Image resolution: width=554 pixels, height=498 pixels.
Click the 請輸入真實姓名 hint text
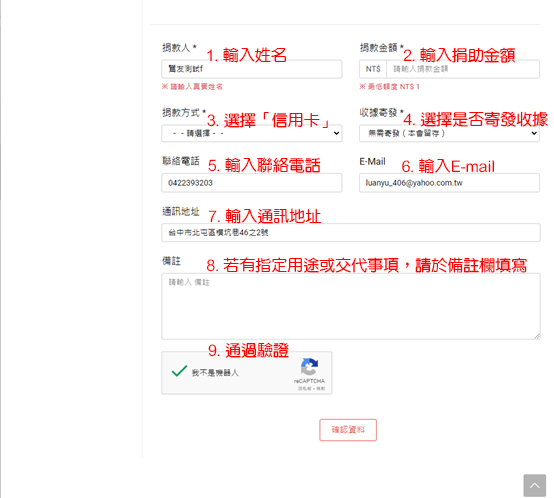tap(192, 87)
